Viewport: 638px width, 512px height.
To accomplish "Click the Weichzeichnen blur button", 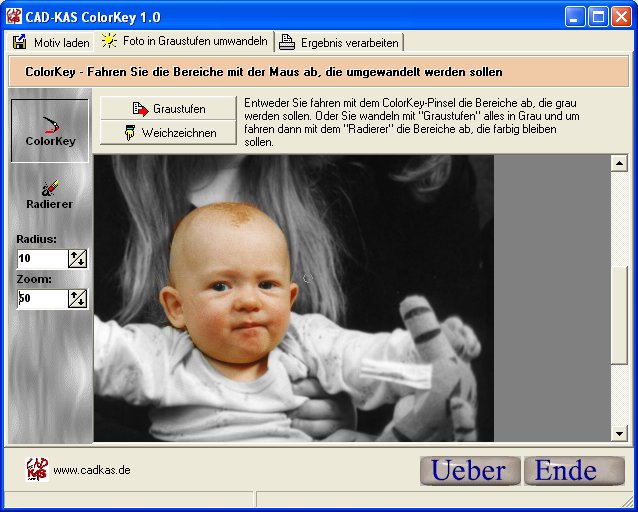I will tap(168, 133).
